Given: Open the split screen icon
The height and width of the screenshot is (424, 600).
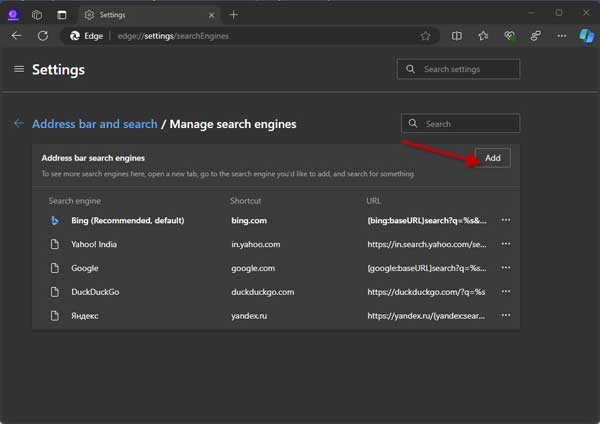Looking at the screenshot, I should point(457,36).
